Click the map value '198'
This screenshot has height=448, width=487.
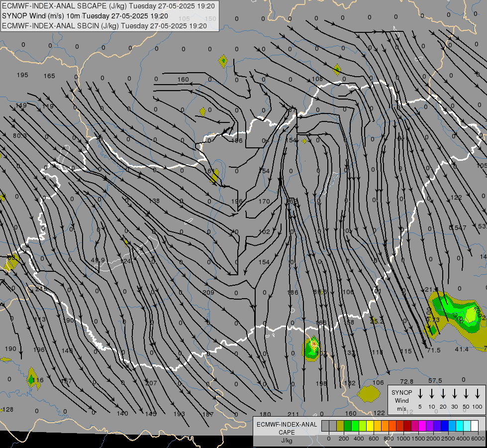321,383
